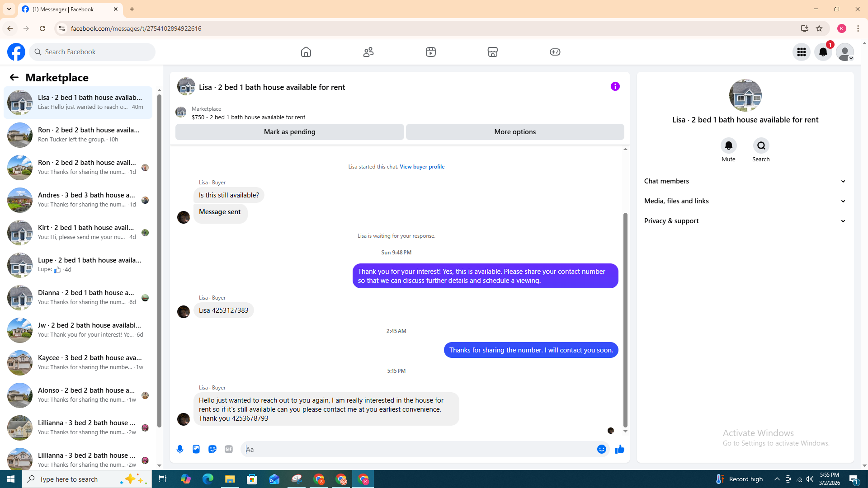This screenshot has width=868, height=488.
Task: Open Andres 3 bed 3 bath conversation
Action: click(x=78, y=200)
